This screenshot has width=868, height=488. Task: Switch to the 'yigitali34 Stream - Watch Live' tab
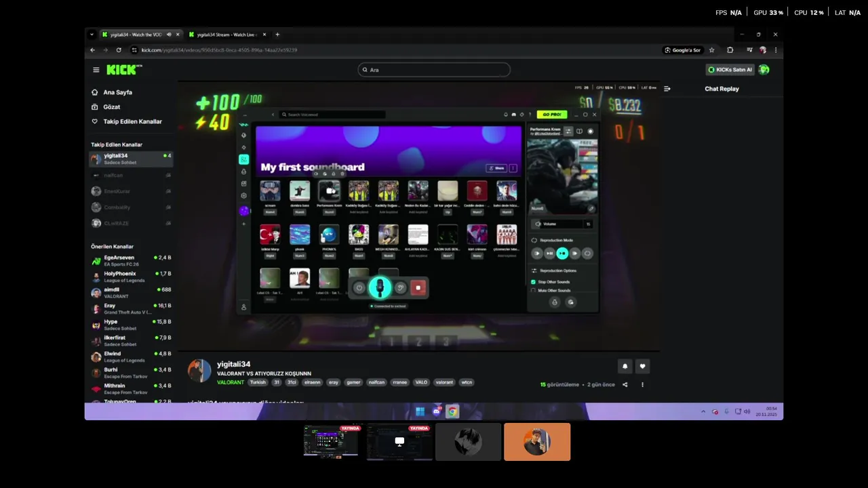(x=227, y=35)
